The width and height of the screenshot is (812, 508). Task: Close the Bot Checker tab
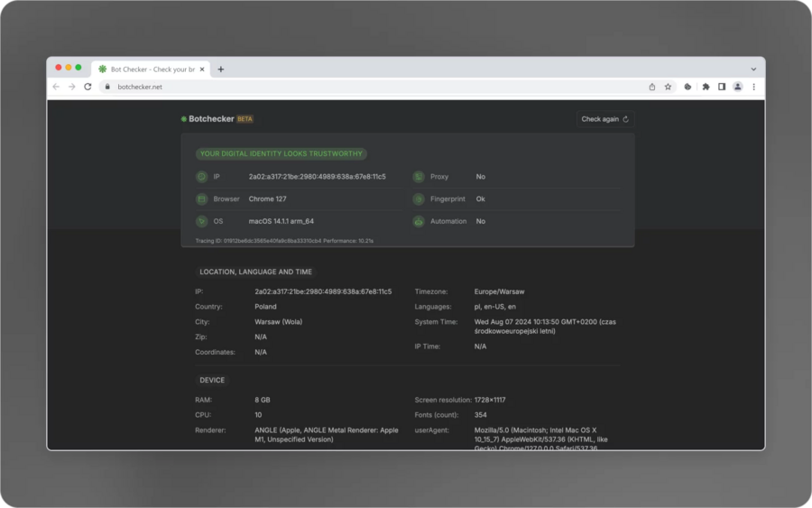point(202,69)
